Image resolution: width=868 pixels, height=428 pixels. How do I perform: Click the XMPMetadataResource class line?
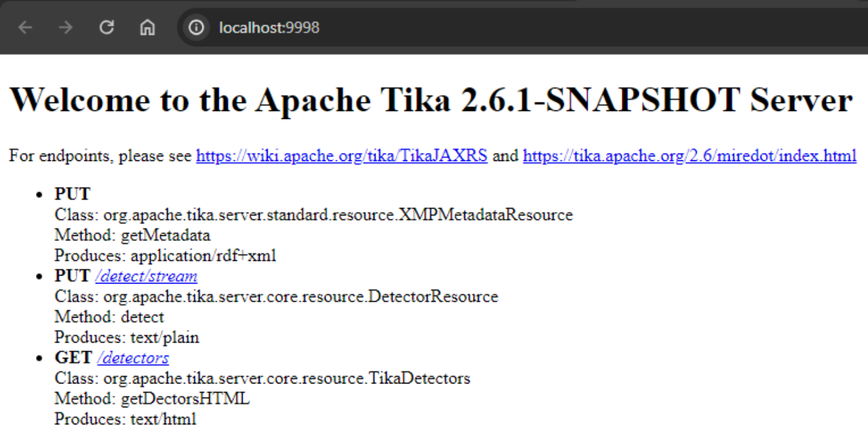point(313,215)
